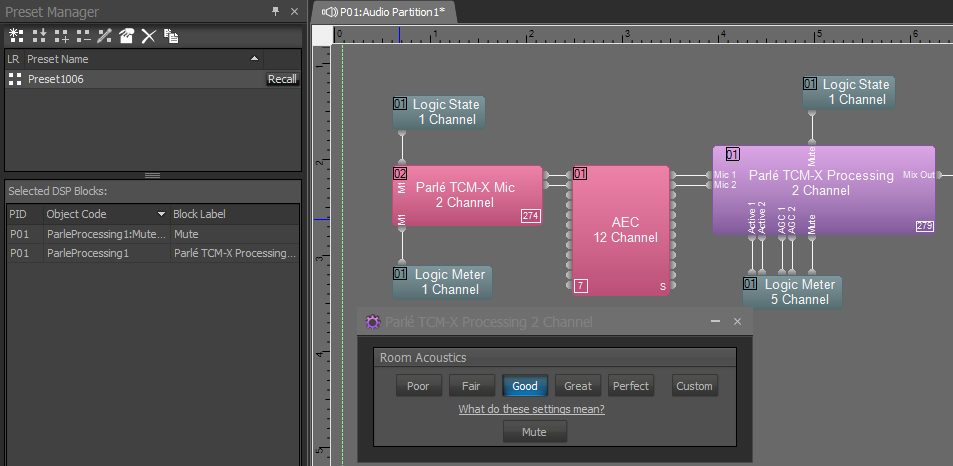The width and height of the screenshot is (953, 466).
Task: Click the S marker on the AEC block
Action: pyautogui.click(x=663, y=287)
